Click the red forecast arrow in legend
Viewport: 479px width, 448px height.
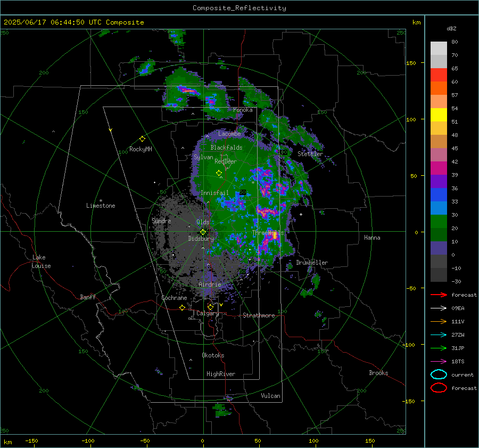click(439, 295)
